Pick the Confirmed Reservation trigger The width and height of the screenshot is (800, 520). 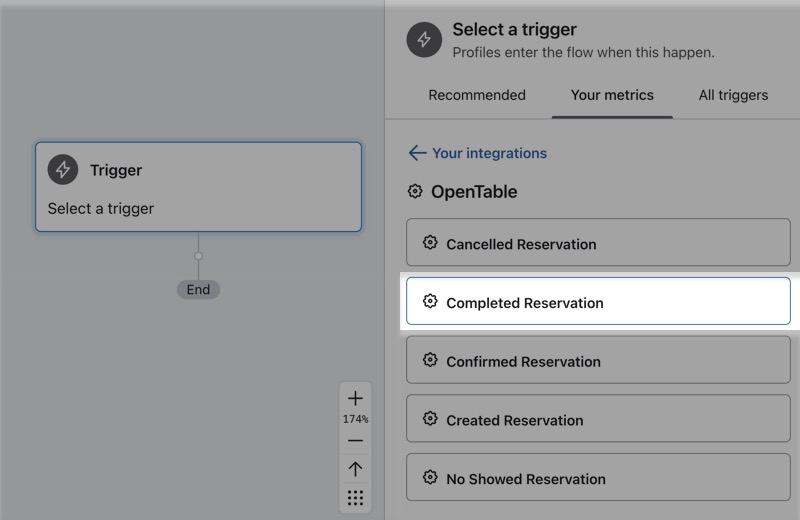tap(598, 361)
